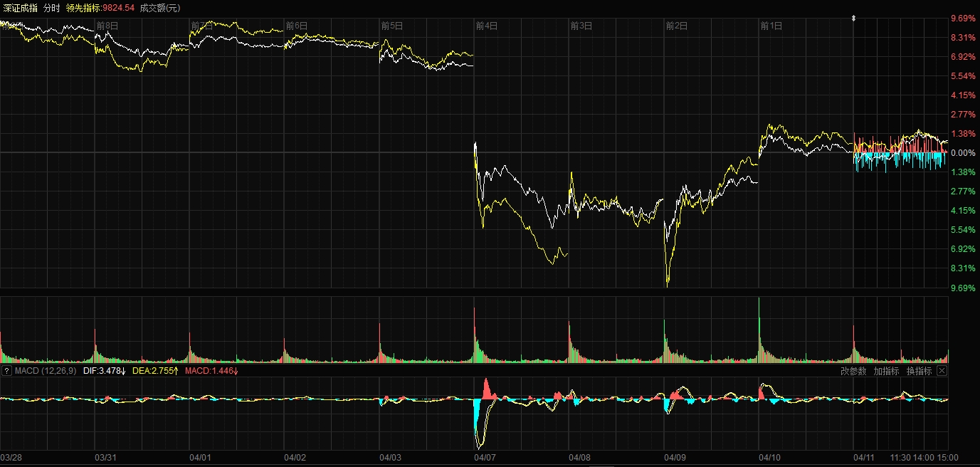Close the MACD indicator panel
Viewport: 980px width, 467px height.
pos(942,371)
